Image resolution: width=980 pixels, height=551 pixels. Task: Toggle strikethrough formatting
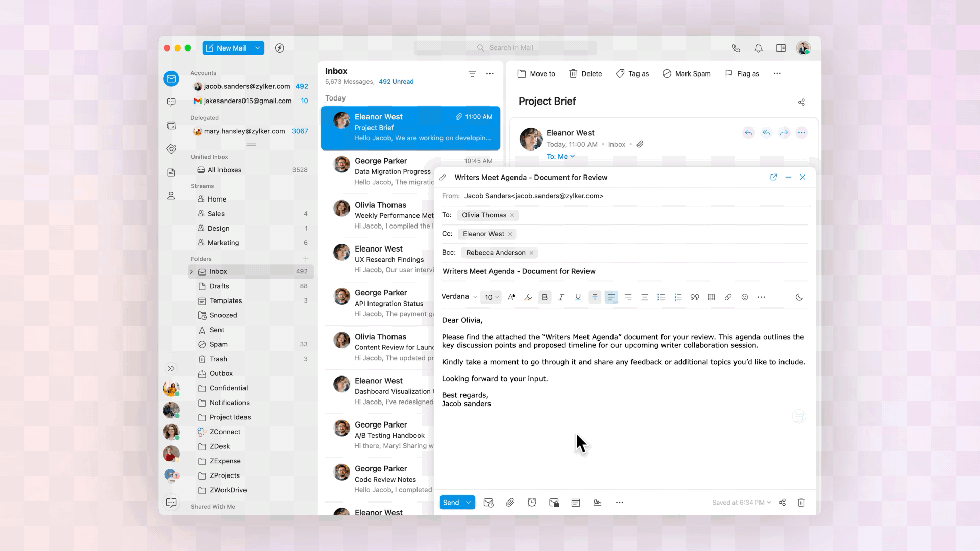pos(595,297)
